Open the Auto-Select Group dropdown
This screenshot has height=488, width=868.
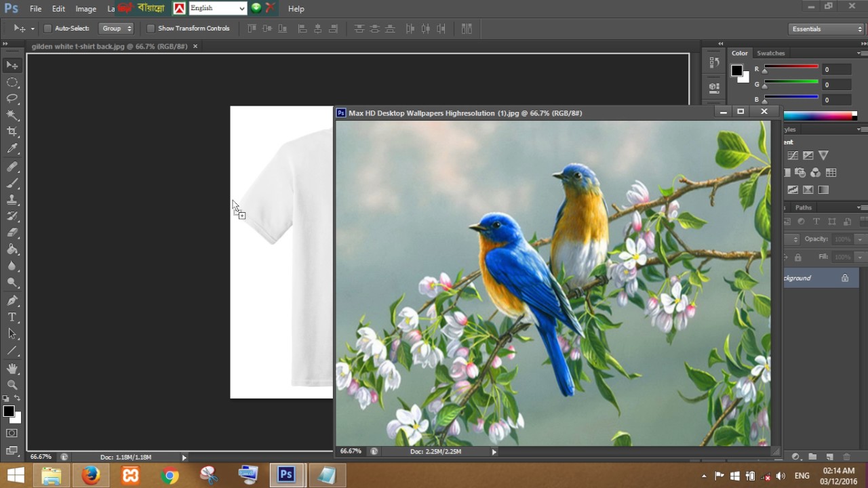(x=116, y=28)
